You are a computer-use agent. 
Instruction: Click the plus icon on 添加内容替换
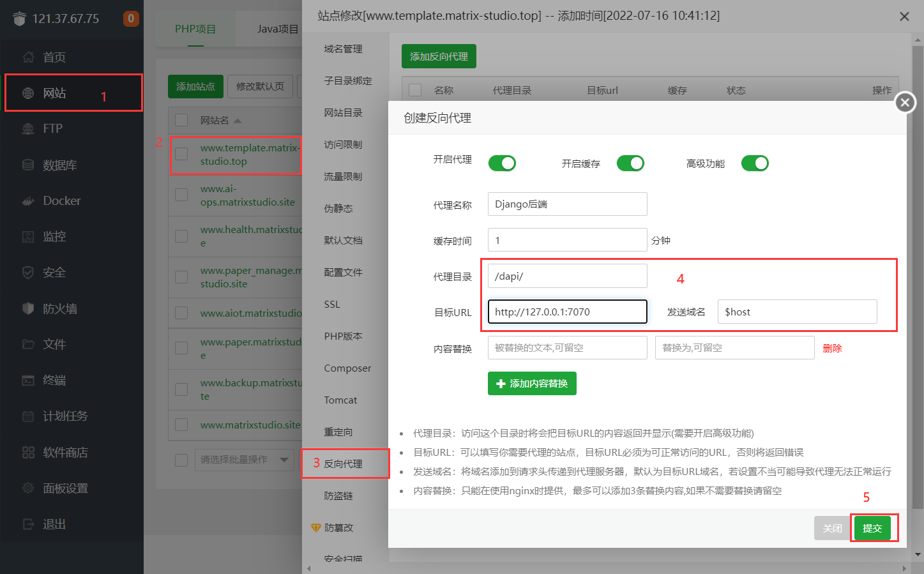click(501, 384)
